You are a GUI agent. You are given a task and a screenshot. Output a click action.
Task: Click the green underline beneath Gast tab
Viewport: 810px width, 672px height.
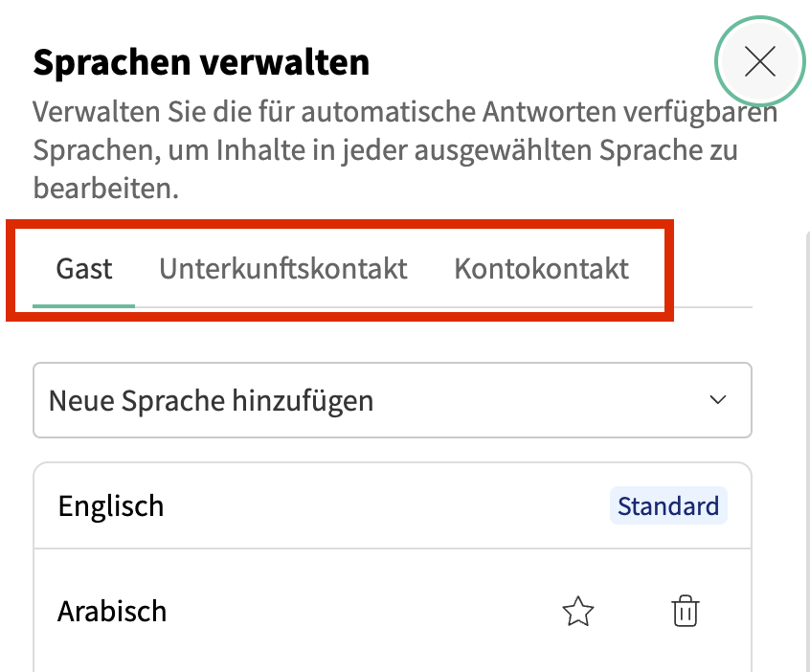[x=84, y=305]
